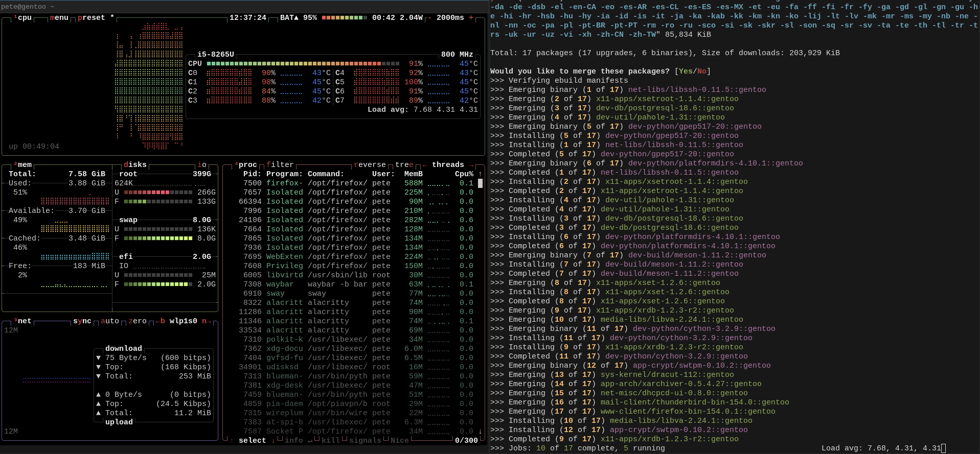Click Emerging dev-db/postgresql-18.6 line in emerge terminal
The height and width of the screenshot is (454, 980).
coord(612,108)
